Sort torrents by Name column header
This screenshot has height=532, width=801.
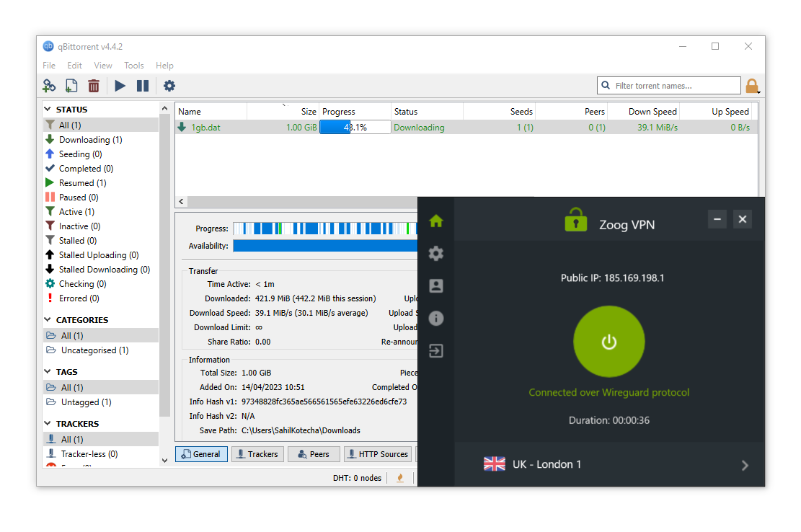(x=211, y=111)
